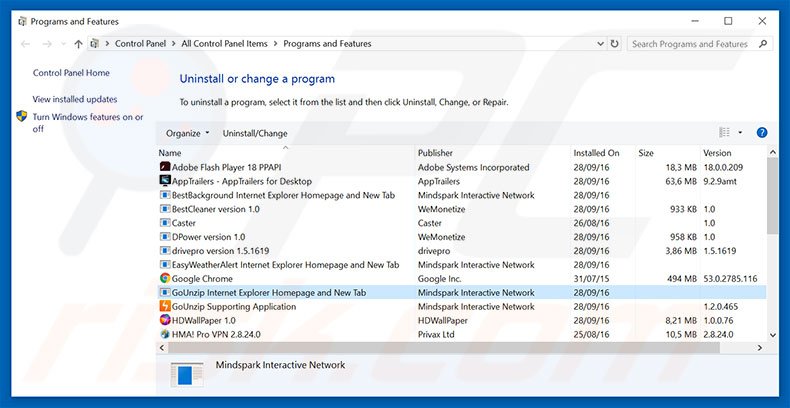Refresh the Programs and Features list

614,44
